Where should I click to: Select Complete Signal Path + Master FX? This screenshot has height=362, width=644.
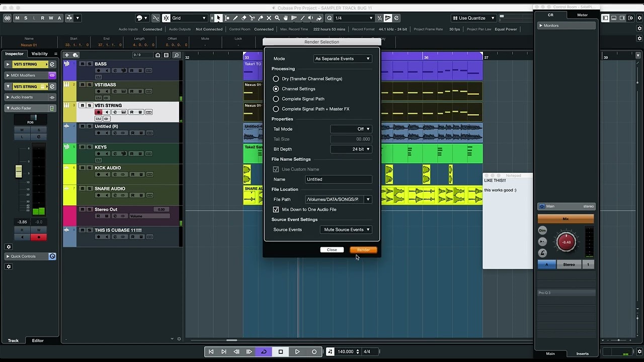(276, 109)
